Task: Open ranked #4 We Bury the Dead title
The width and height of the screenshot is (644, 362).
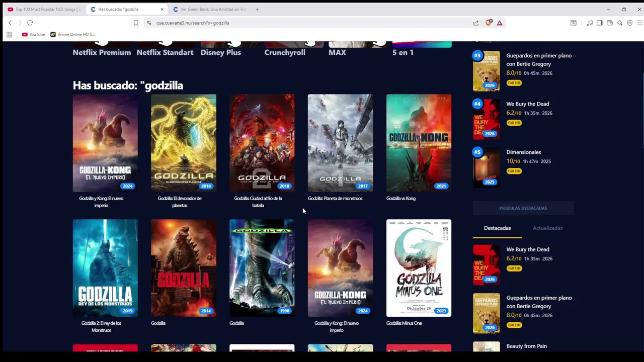Action: (x=528, y=104)
